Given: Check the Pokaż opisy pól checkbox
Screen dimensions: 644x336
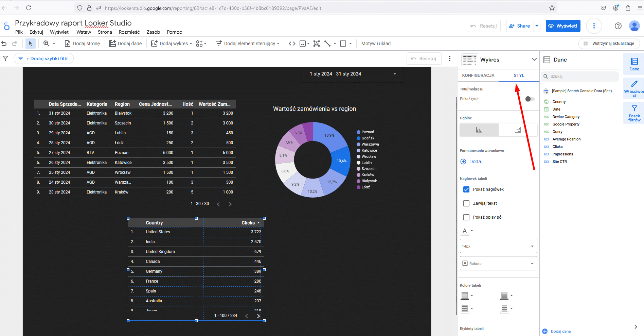Looking at the screenshot, I should (x=466, y=217).
